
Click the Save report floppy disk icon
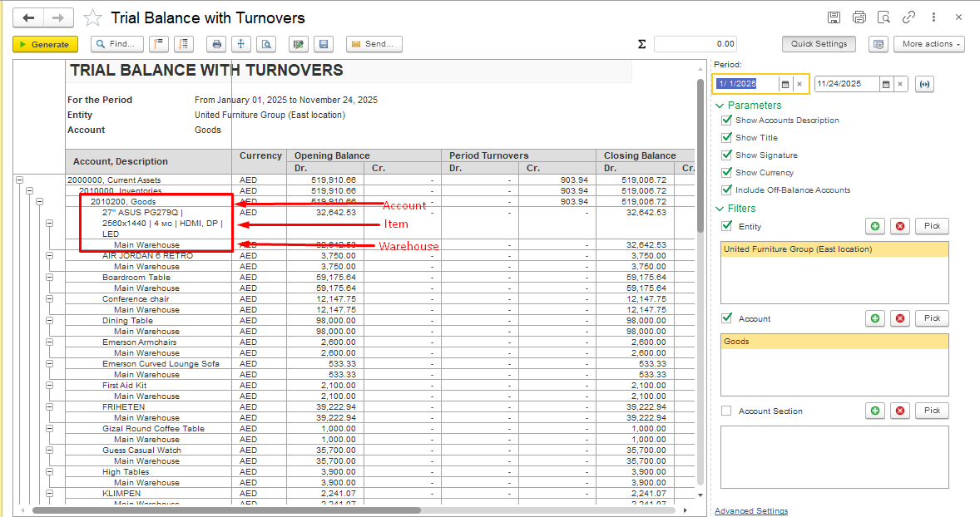coord(324,44)
